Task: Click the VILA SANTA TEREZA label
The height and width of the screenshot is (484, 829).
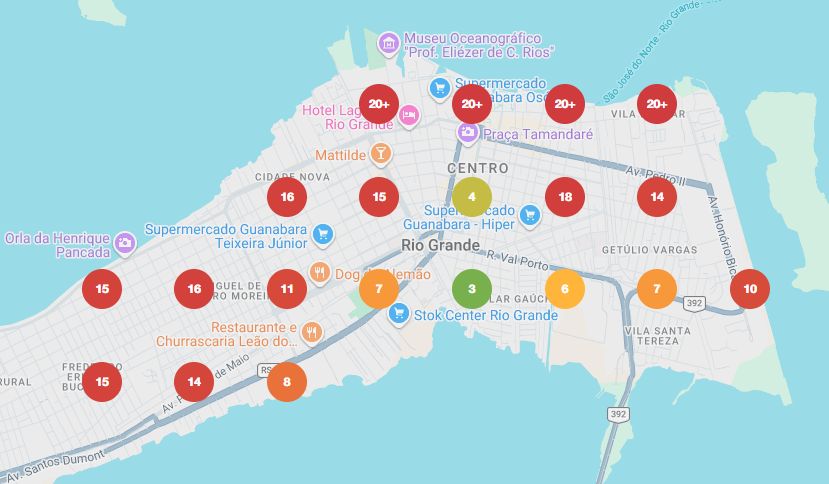Action: coord(657,336)
